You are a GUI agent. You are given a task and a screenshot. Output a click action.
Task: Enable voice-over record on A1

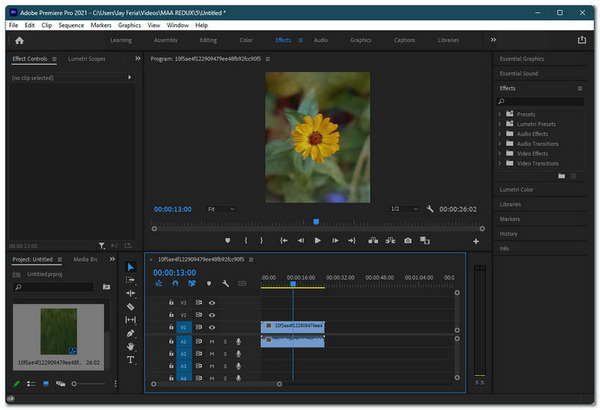[x=238, y=341]
